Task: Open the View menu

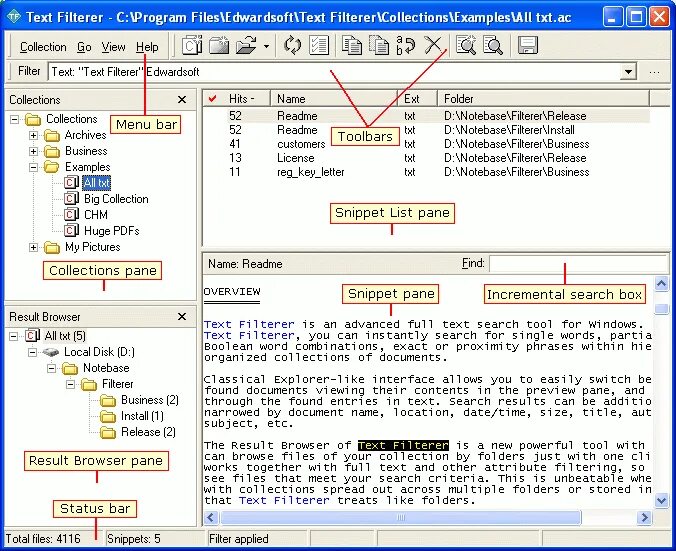Action: click(113, 47)
